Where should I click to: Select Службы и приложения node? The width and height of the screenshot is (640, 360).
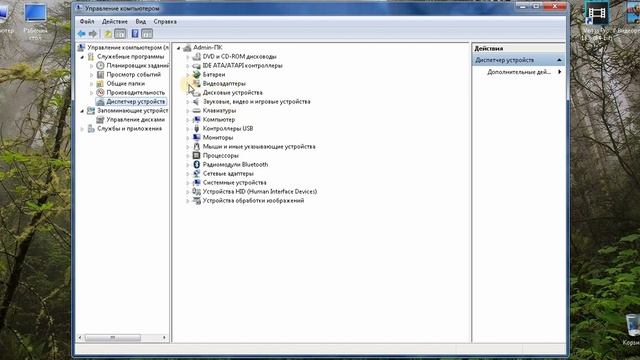129,129
